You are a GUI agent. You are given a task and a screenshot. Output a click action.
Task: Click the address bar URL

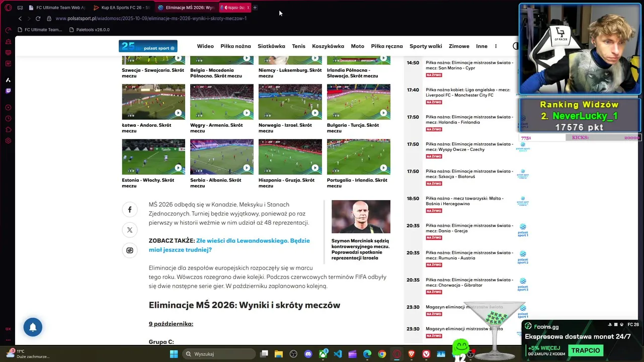(151, 19)
